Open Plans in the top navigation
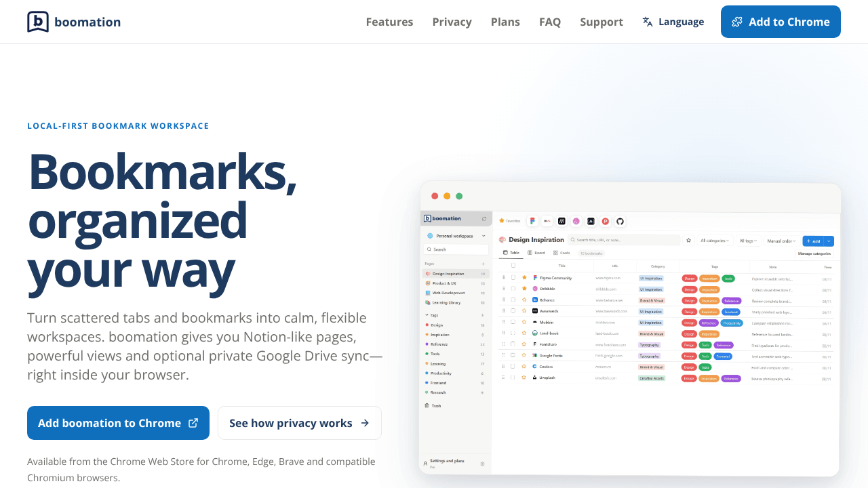 pyautogui.click(x=505, y=22)
